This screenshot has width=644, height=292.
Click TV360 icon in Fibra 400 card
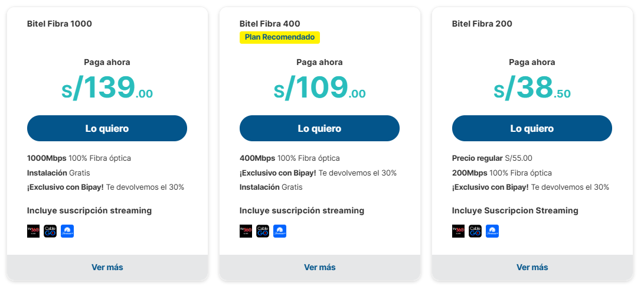(246, 231)
